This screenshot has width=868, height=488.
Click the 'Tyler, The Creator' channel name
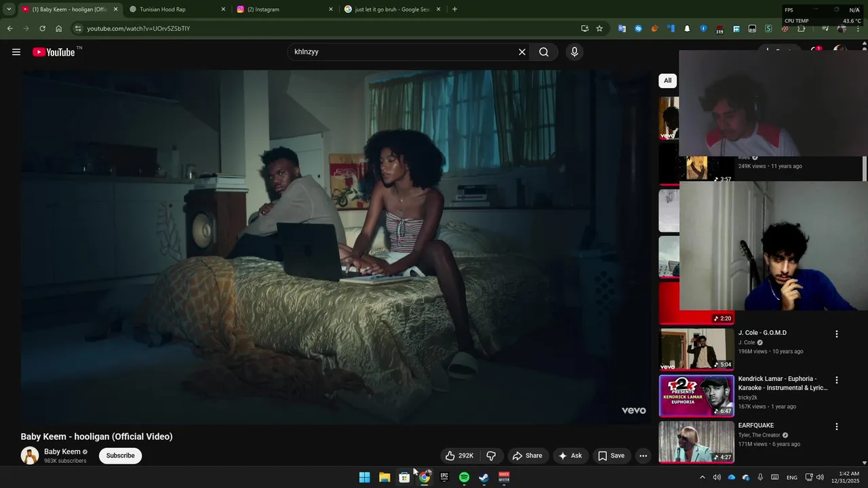point(759,435)
